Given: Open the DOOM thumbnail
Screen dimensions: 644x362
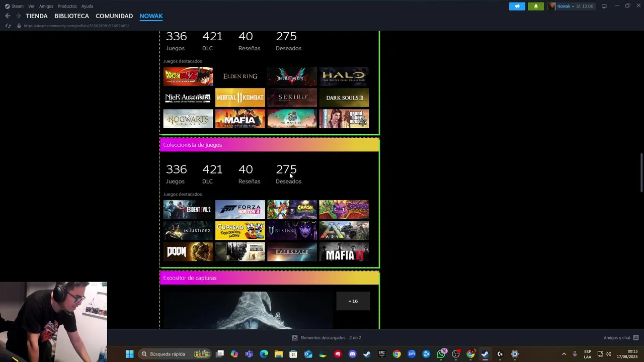Looking at the screenshot, I should click(188, 252).
